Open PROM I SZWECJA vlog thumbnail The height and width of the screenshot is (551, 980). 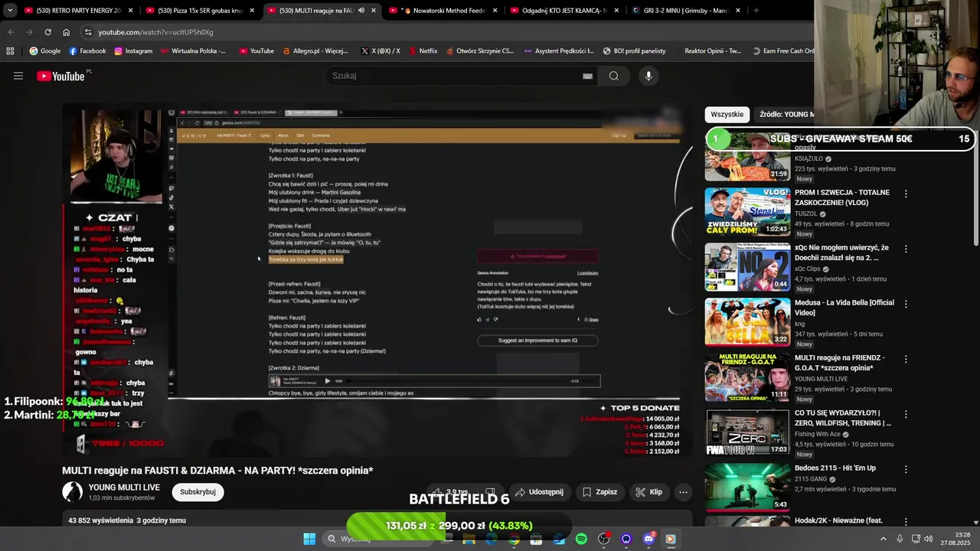747,211
